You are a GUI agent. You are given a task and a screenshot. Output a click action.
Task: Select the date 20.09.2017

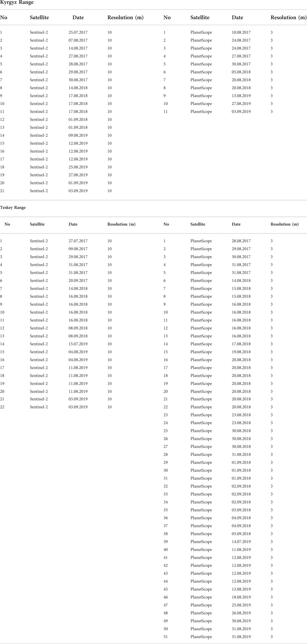pos(78,280)
